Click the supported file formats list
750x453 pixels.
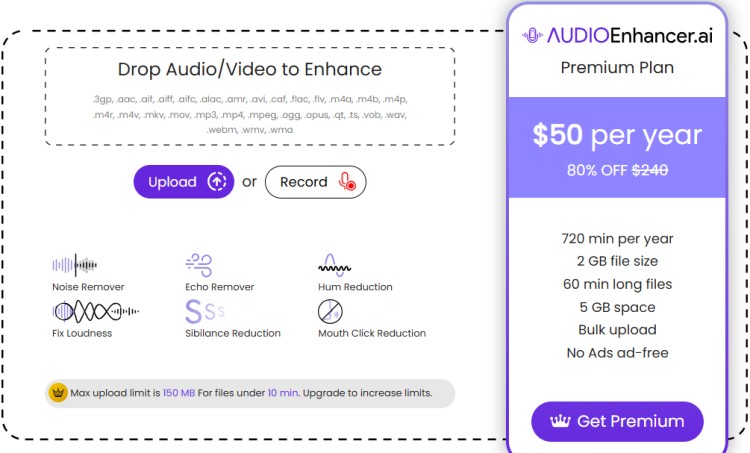point(250,114)
